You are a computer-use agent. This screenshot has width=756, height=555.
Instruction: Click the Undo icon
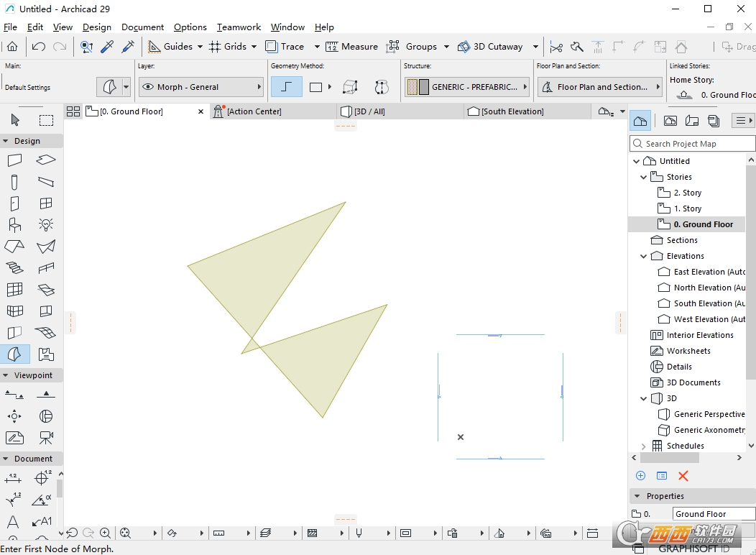click(39, 46)
